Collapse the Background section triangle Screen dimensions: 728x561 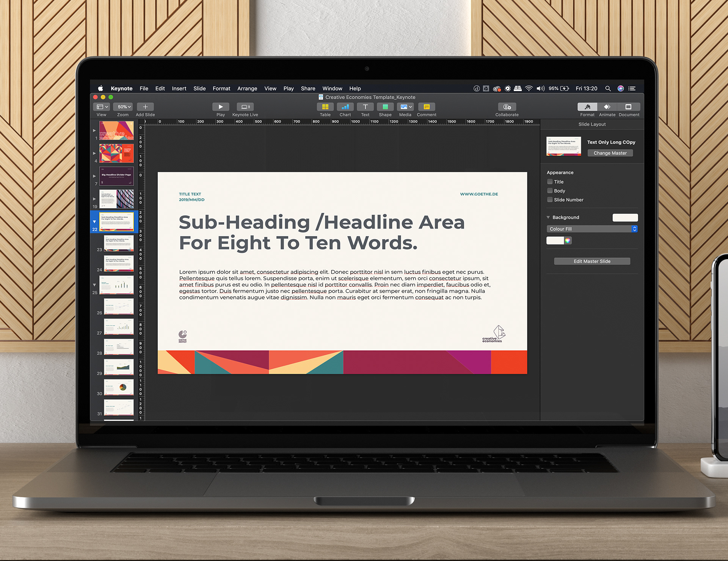click(548, 218)
